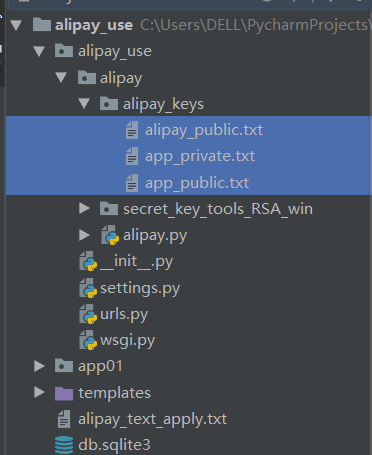Expand the secret_key_tools_RSA_win folder
372x455 pixels.
(x=84, y=209)
